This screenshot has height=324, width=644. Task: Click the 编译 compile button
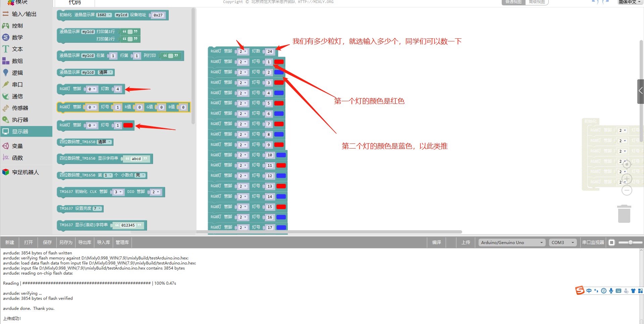pos(437,242)
